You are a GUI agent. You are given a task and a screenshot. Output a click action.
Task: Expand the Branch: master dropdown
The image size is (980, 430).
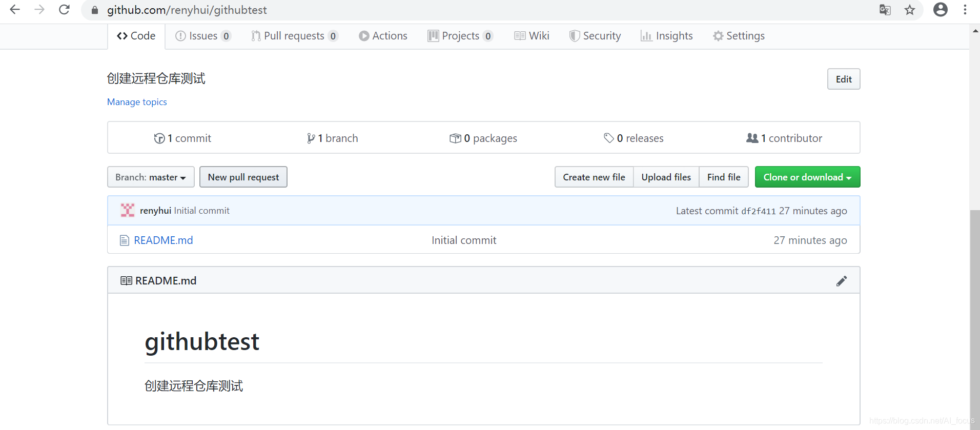(151, 177)
